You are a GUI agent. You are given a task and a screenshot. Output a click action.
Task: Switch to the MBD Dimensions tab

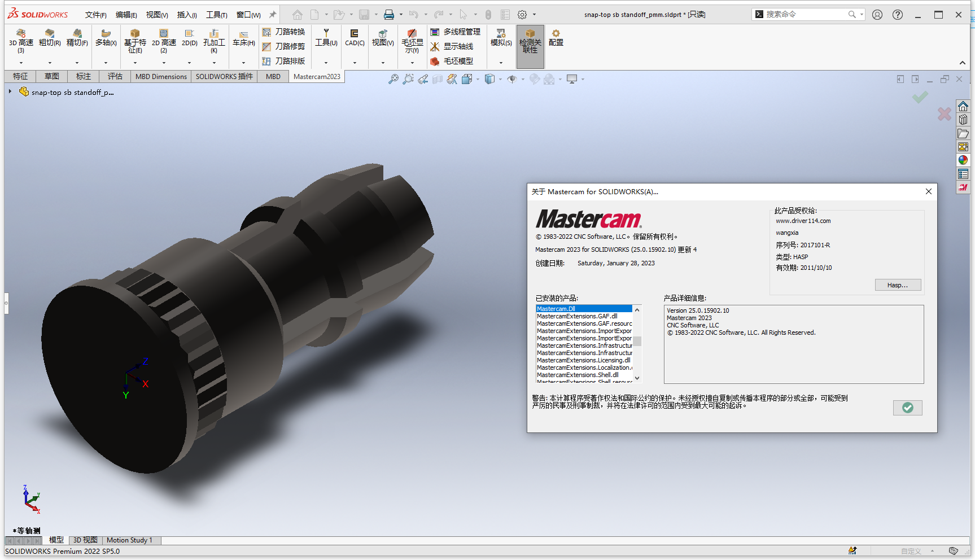tap(161, 77)
